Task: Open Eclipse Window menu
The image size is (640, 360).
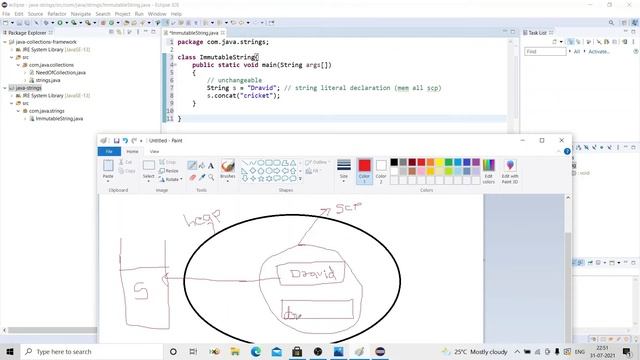Action: [157, 14]
